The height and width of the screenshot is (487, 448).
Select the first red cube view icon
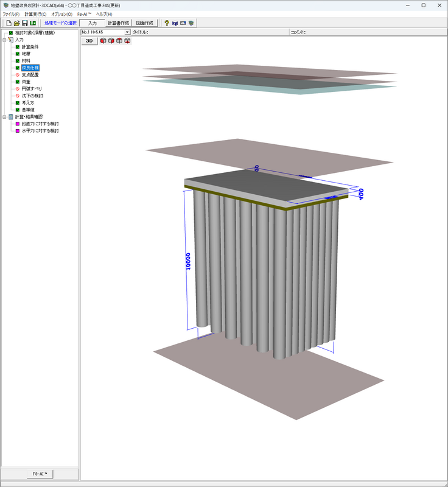tap(103, 41)
